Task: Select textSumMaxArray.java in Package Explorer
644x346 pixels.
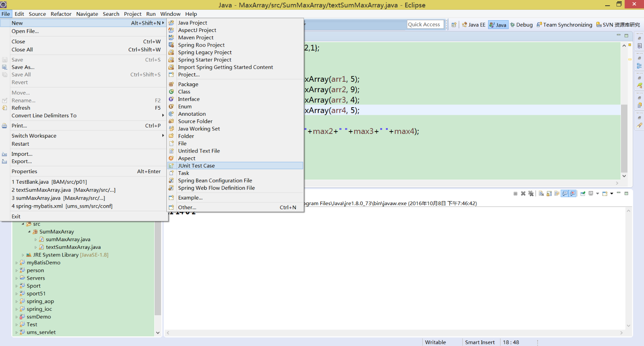Action: [x=73, y=247]
